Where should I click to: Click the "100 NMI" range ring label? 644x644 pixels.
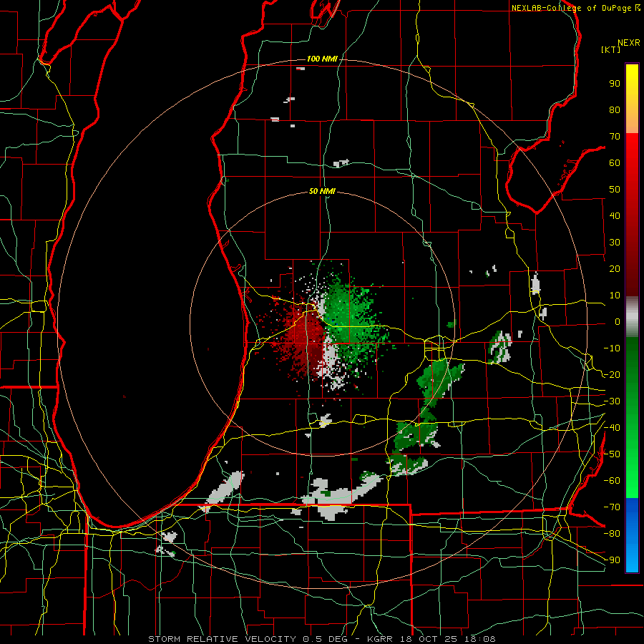pyautogui.click(x=322, y=59)
